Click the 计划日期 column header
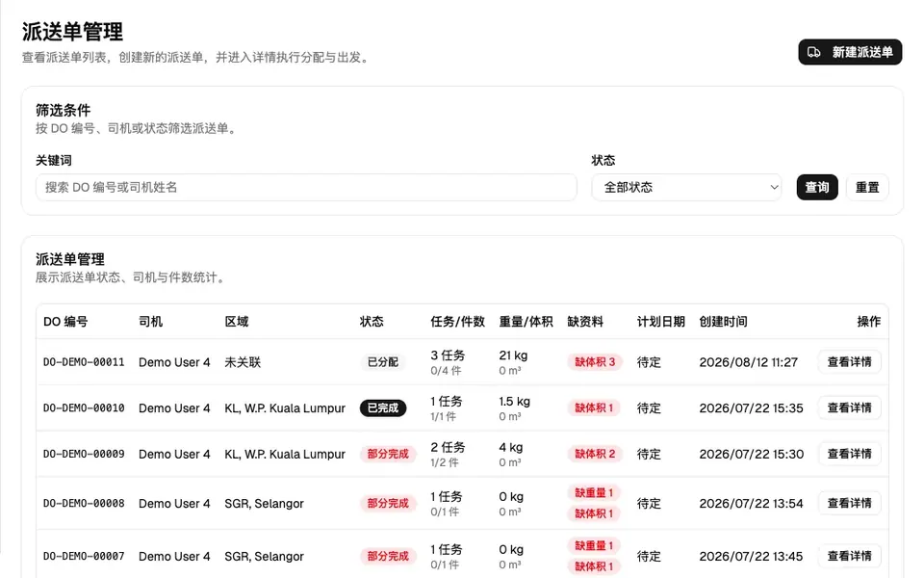Image resolution: width=924 pixels, height=578 pixels. pos(660,322)
